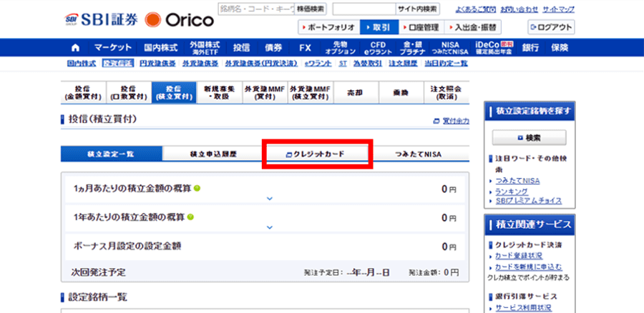
Task: Switch to 積立申込履歴 tab
Action: (x=213, y=154)
